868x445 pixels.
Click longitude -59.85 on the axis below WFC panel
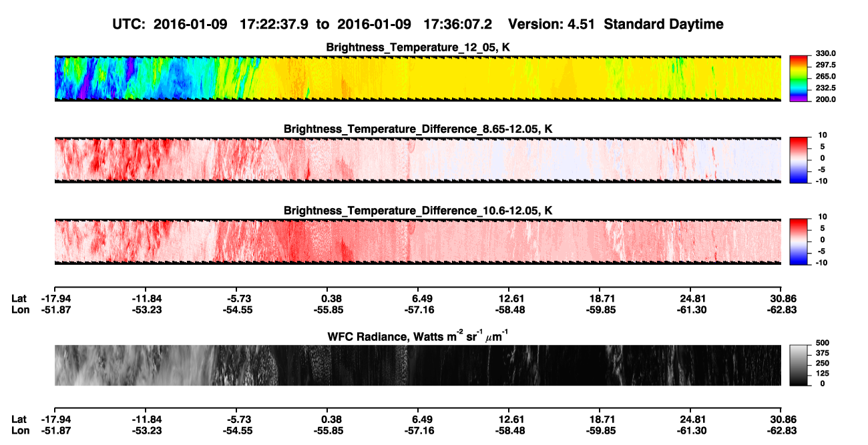click(x=600, y=430)
